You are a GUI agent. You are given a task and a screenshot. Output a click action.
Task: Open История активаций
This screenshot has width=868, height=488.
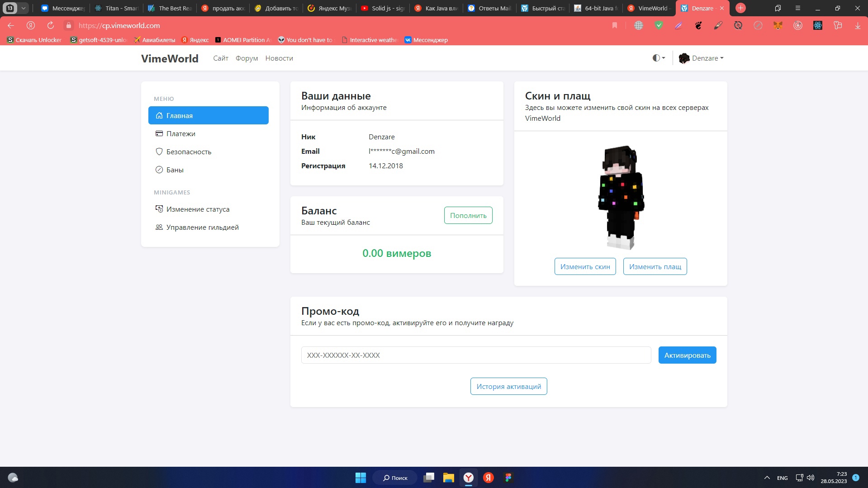pos(508,386)
